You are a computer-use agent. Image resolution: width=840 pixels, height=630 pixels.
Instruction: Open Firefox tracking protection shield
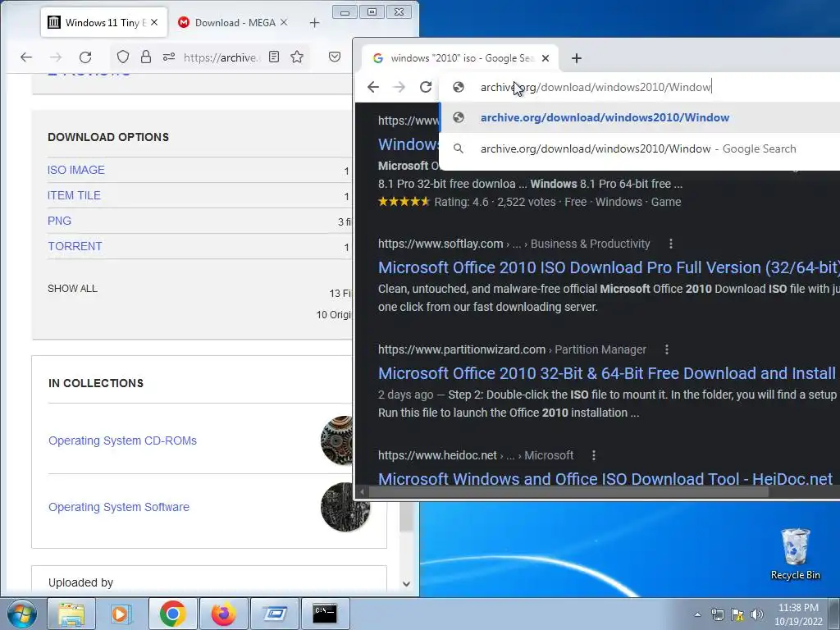point(123,57)
